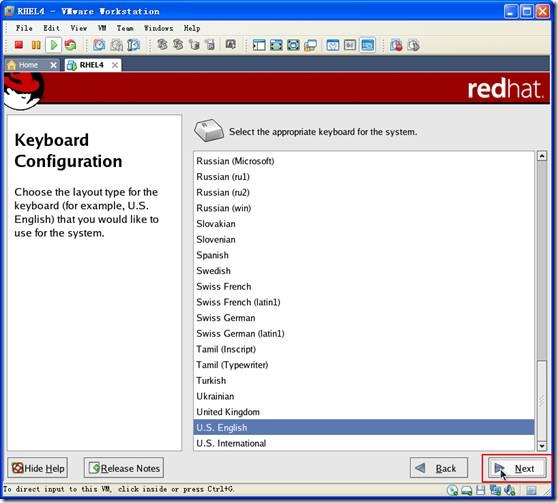Switch to the RHEL4 tab
Viewport: 558px width, 503px height.
92,65
